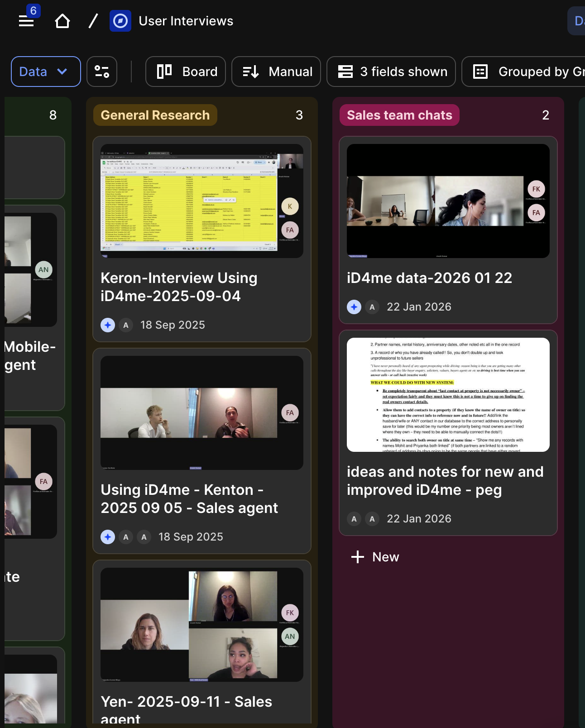Click the 18 Sep 2025 date on Kenton card
Viewport: 585px width, 728px height.
pyautogui.click(x=191, y=537)
